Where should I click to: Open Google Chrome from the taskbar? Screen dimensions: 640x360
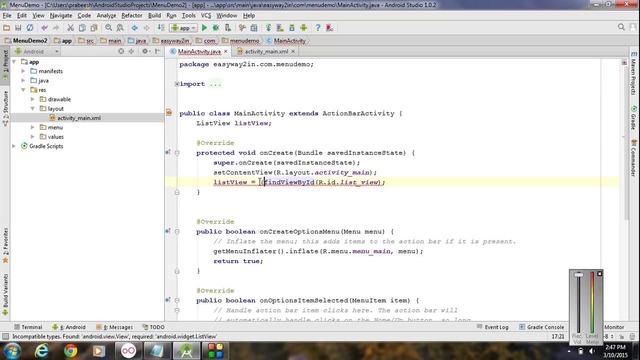(70, 351)
